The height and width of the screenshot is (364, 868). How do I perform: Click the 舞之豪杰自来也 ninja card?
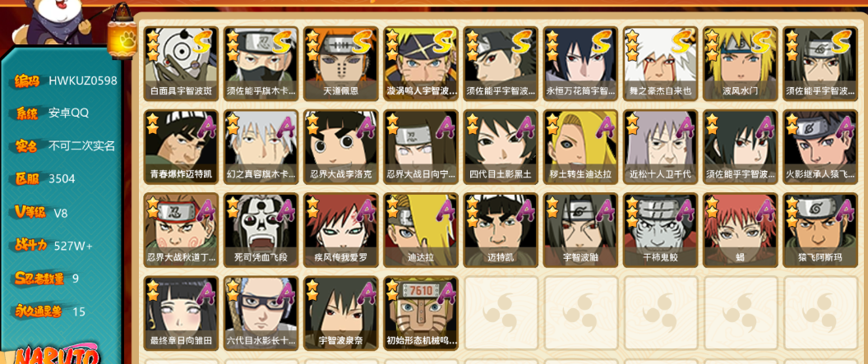[x=660, y=64]
